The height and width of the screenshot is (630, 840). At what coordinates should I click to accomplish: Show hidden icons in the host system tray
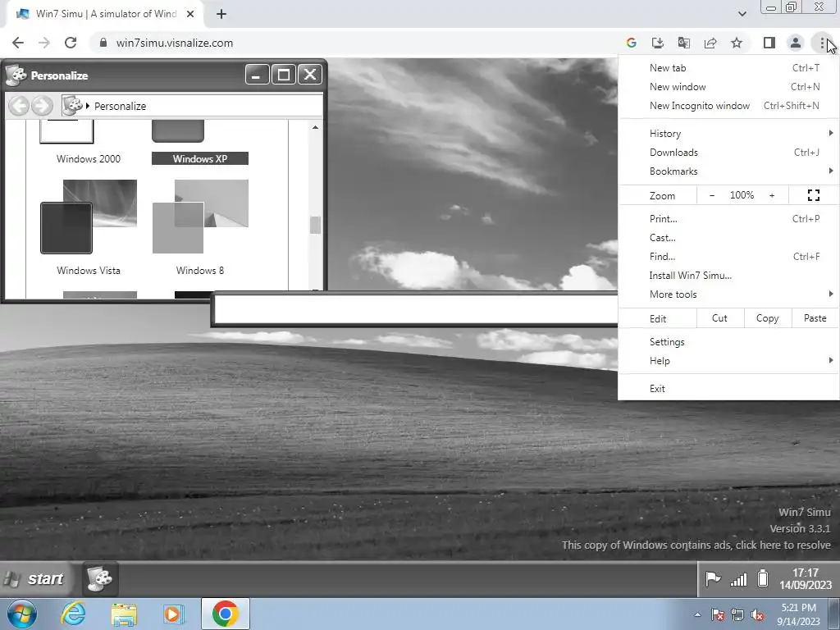click(697, 615)
